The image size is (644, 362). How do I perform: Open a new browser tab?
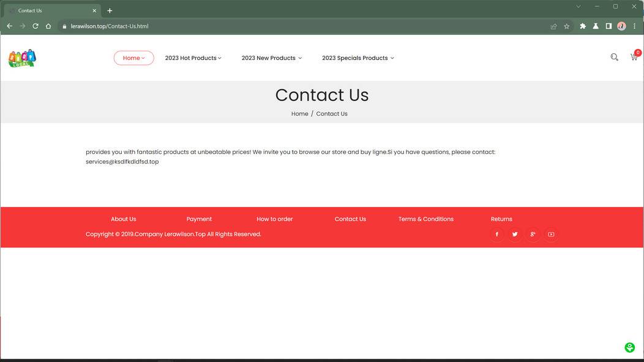pos(110,10)
